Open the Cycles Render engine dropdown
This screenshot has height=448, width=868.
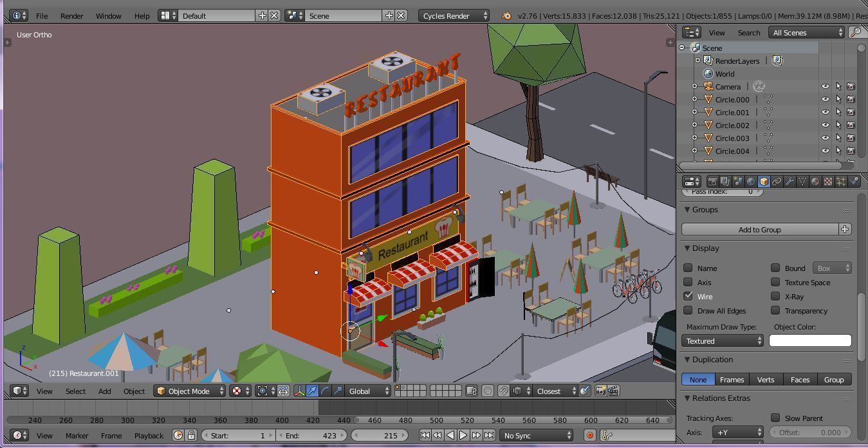(454, 15)
